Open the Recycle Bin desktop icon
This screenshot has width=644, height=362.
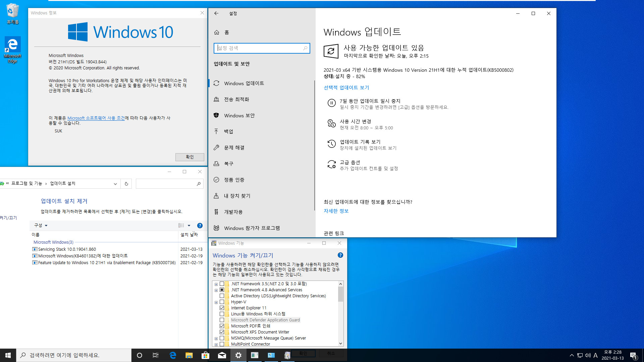13,13
